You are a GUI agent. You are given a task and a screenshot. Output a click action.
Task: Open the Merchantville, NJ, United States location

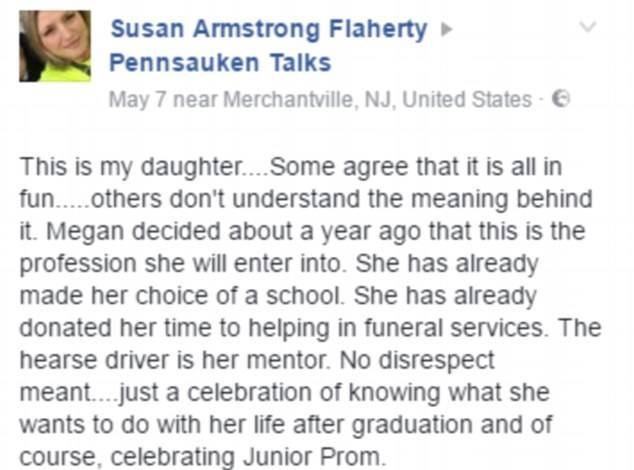(x=377, y=100)
